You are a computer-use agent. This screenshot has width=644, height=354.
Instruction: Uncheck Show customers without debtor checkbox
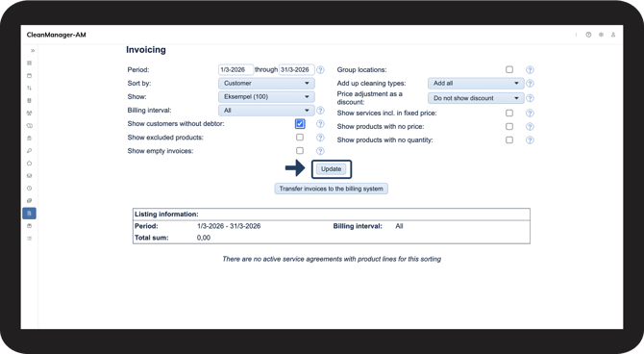[300, 123]
